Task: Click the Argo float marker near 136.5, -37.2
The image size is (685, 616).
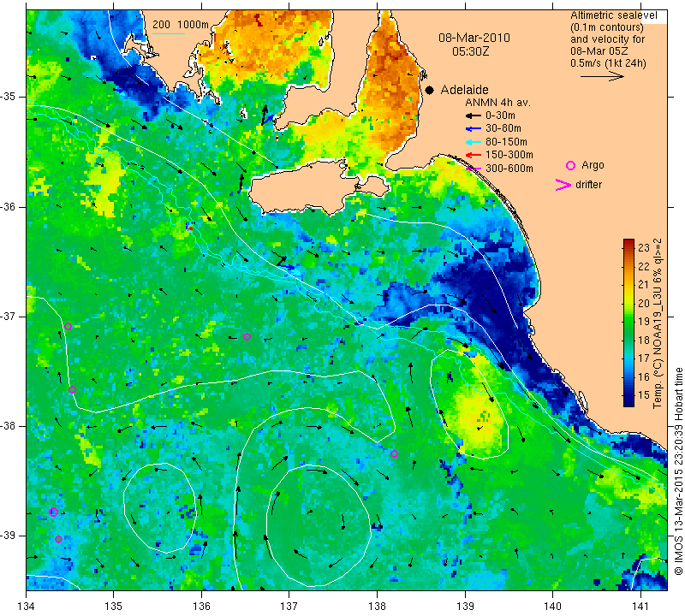Action: (247, 336)
